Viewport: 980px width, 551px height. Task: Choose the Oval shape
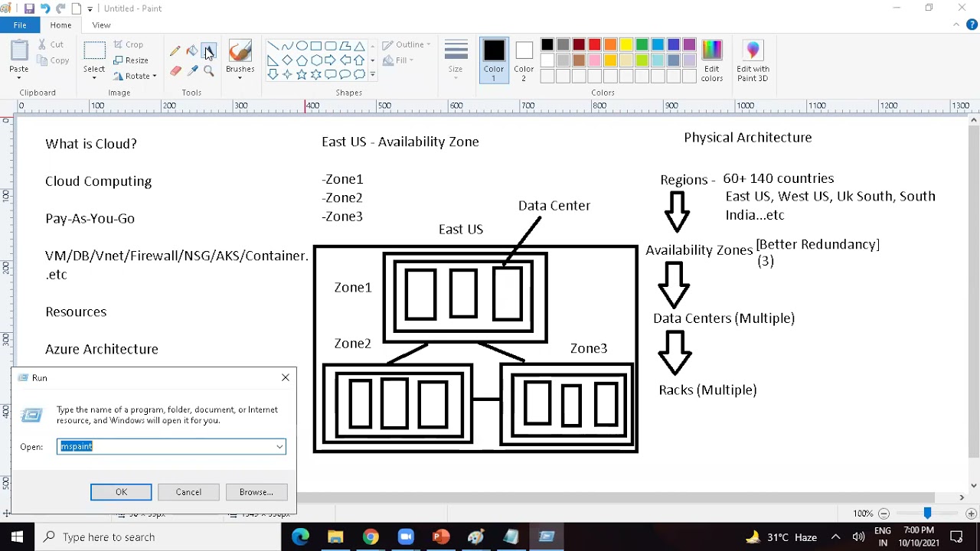tap(302, 46)
